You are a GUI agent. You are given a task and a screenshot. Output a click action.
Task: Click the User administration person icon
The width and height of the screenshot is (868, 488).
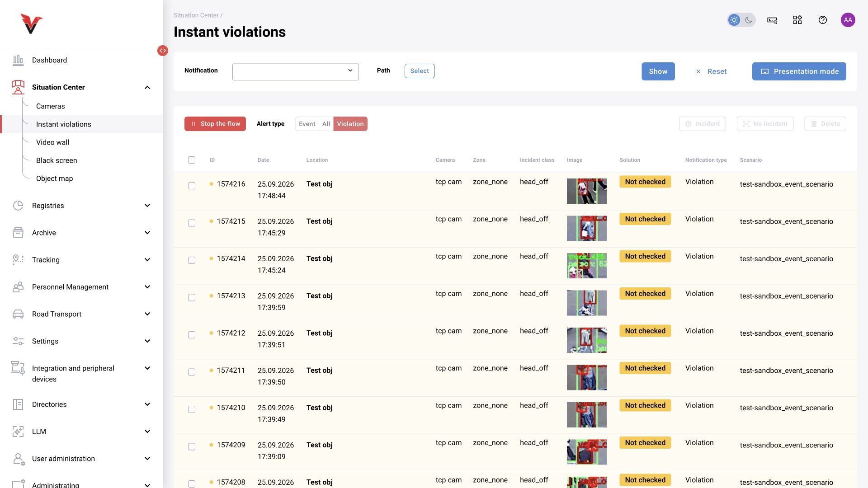18,459
